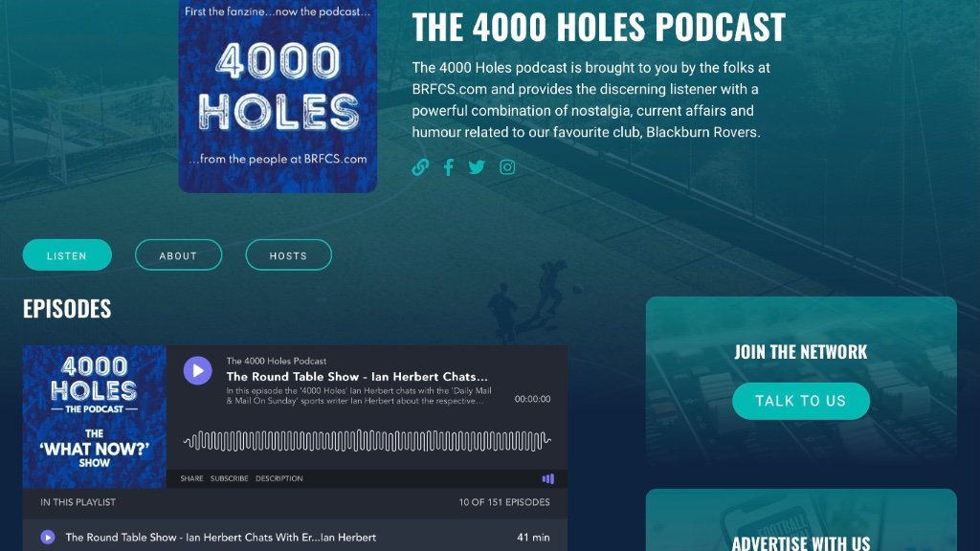Click Subscribe in the player
Screen dimensions: 980x551
[x=230, y=478]
